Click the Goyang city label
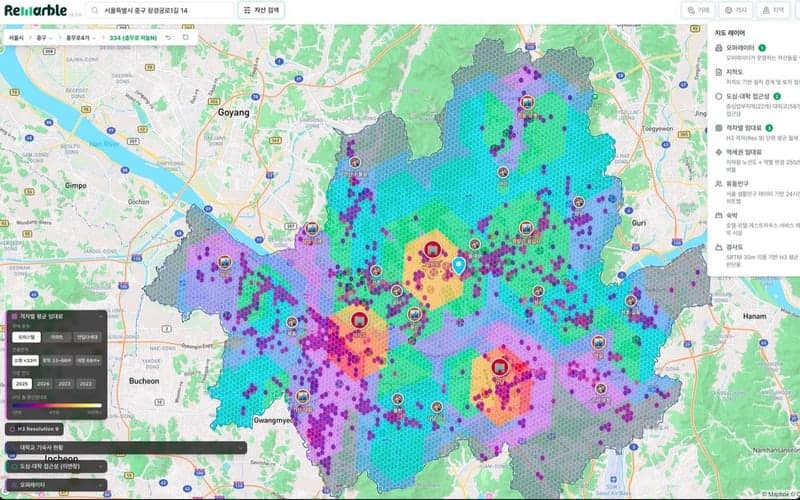The image size is (800, 500). point(234,113)
